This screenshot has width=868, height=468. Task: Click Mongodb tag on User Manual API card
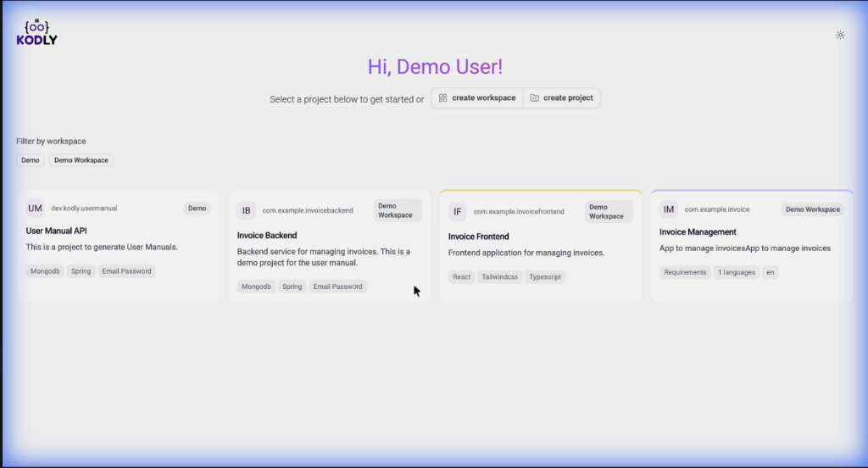click(45, 271)
